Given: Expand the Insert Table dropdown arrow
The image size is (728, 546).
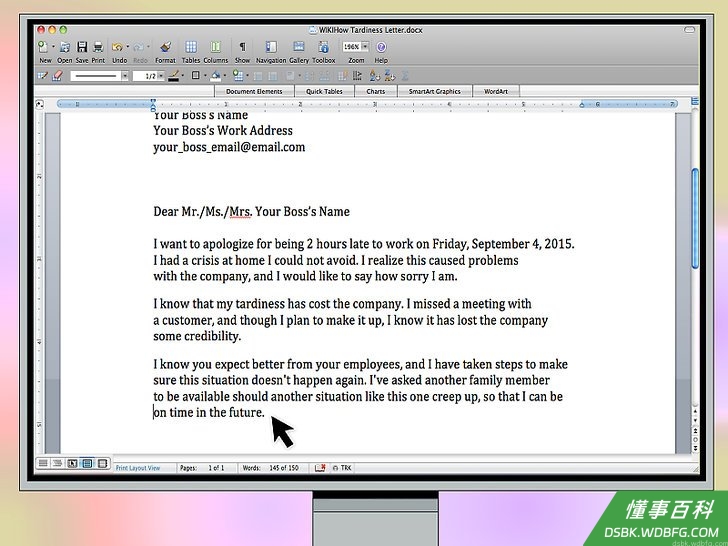Looking at the screenshot, I should click(x=247, y=76).
